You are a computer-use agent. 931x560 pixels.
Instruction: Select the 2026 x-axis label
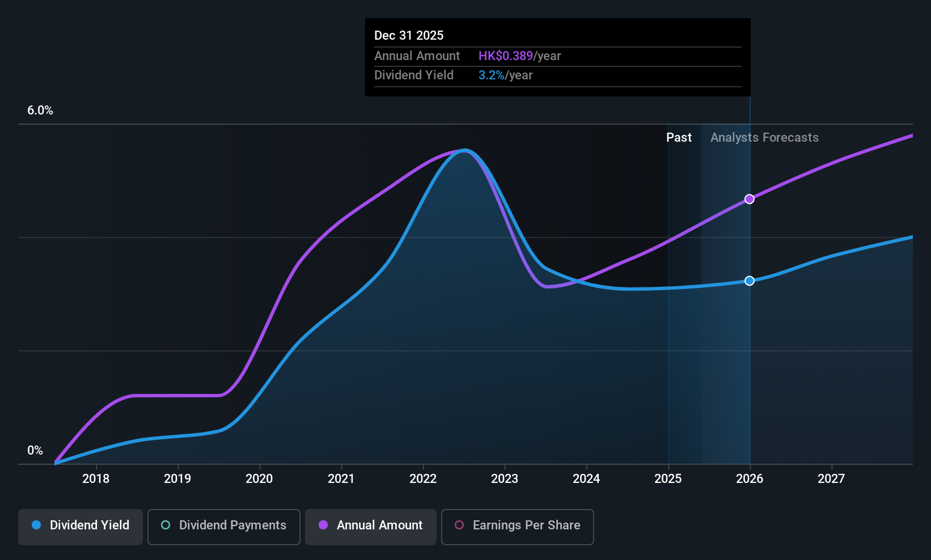coord(750,478)
